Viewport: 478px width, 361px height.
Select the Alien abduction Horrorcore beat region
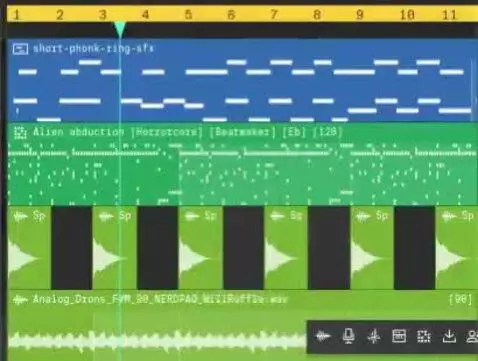pos(243,164)
